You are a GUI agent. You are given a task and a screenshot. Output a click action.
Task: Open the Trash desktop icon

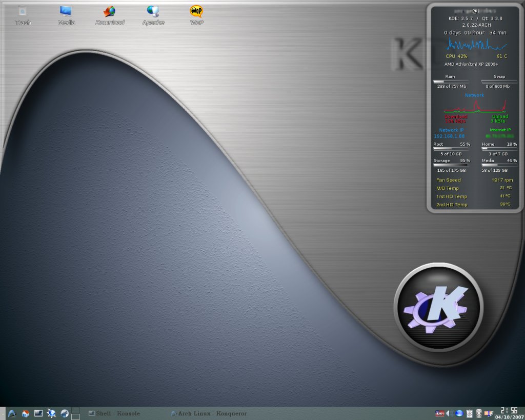click(23, 16)
